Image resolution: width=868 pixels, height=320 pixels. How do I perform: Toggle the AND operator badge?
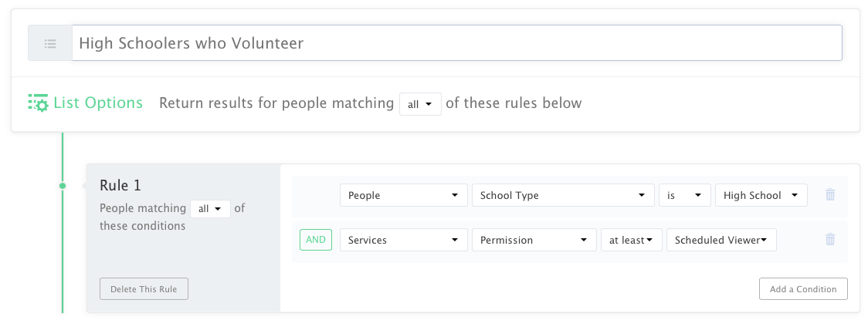(x=316, y=240)
